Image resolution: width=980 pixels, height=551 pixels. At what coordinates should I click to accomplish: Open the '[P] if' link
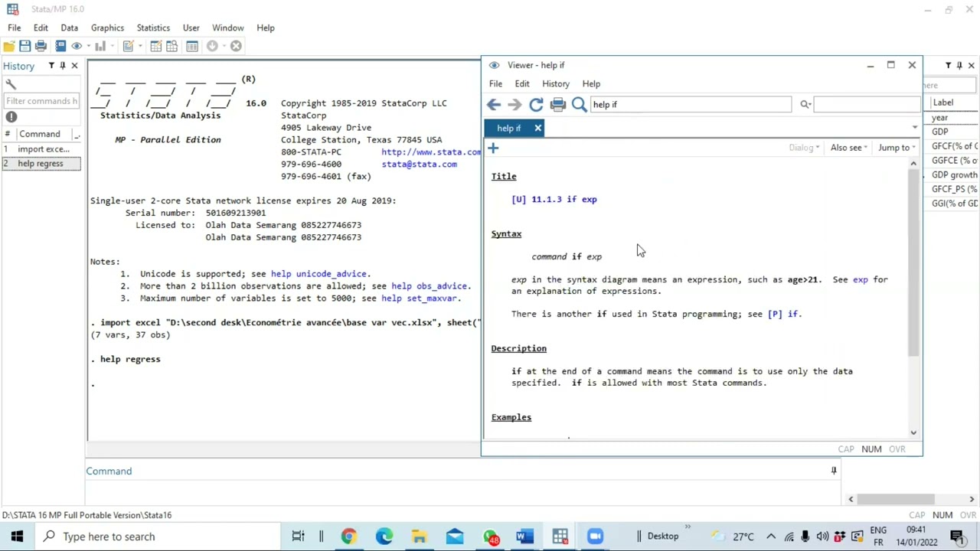coord(782,314)
